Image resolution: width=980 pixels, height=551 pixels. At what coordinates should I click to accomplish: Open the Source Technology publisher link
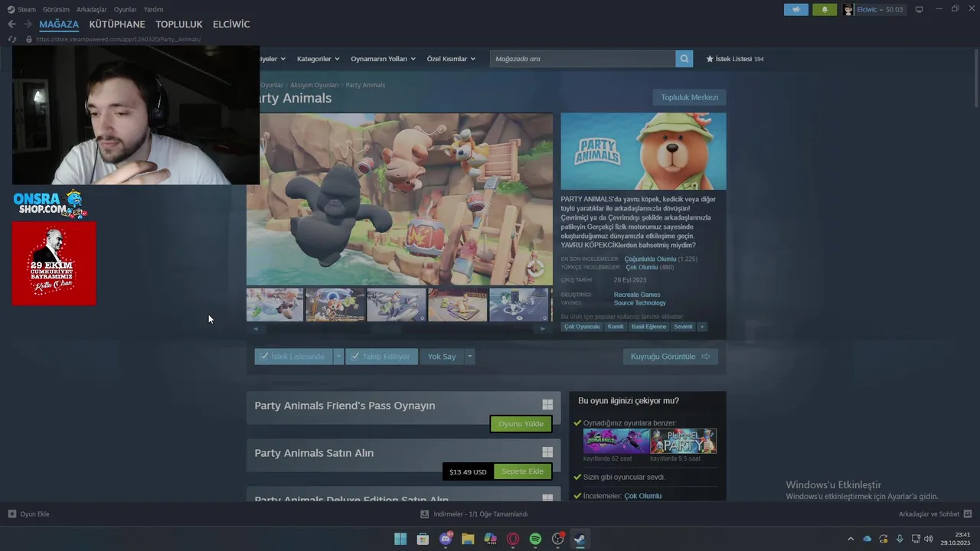639,303
